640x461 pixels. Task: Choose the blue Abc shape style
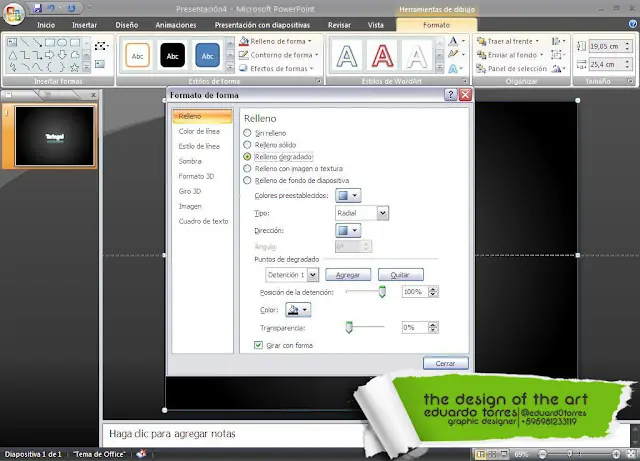[x=208, y=55]
